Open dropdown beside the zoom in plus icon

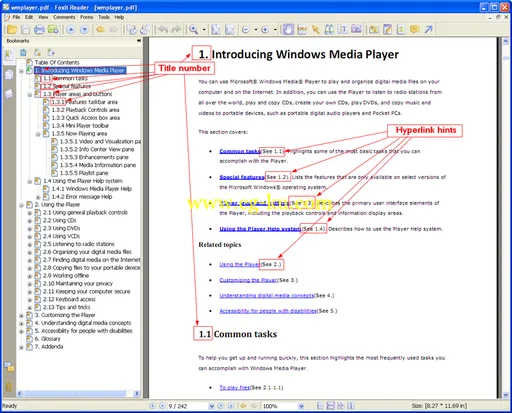coord(275,30)
